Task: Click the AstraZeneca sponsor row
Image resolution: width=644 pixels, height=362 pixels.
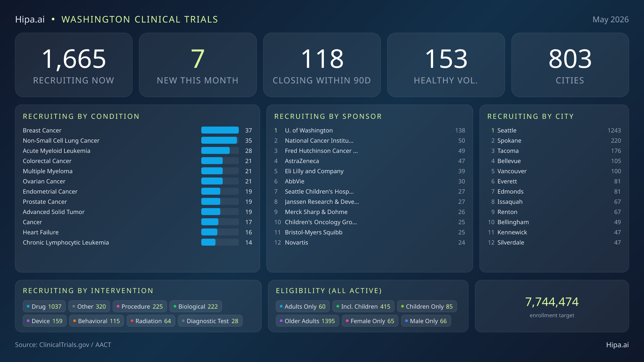Action: [x=369, y=161]
